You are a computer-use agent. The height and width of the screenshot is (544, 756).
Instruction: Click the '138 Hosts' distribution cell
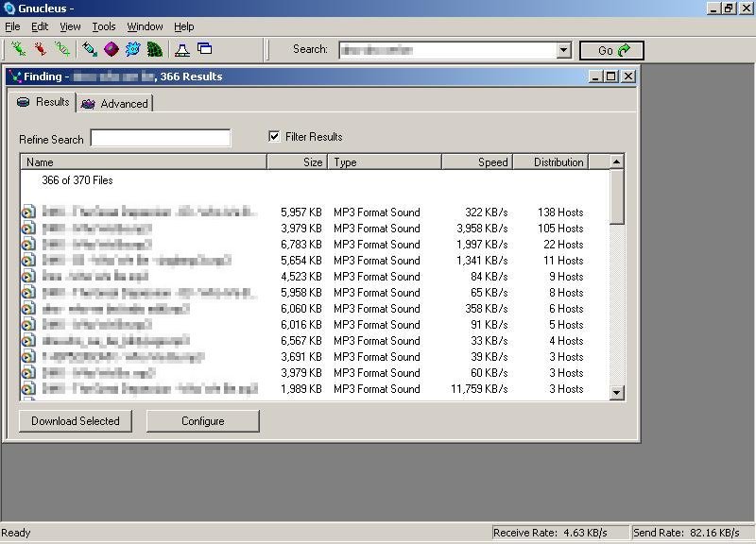(x=560, y=212)
